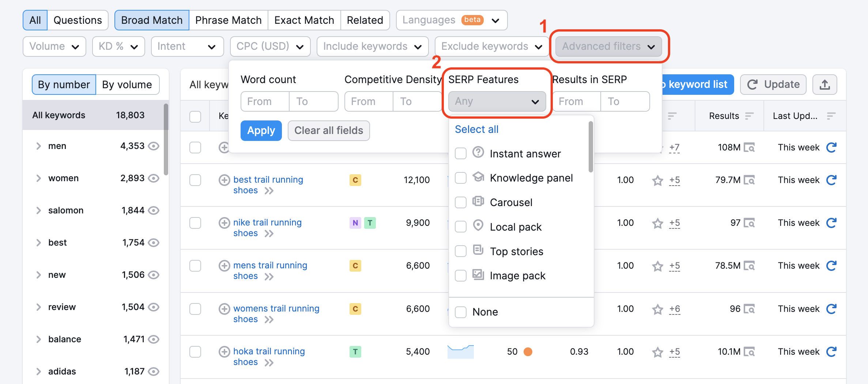Add mens trail running shoes to list
The height and width of the screenshot is (384, 868).
pos(224,265)
